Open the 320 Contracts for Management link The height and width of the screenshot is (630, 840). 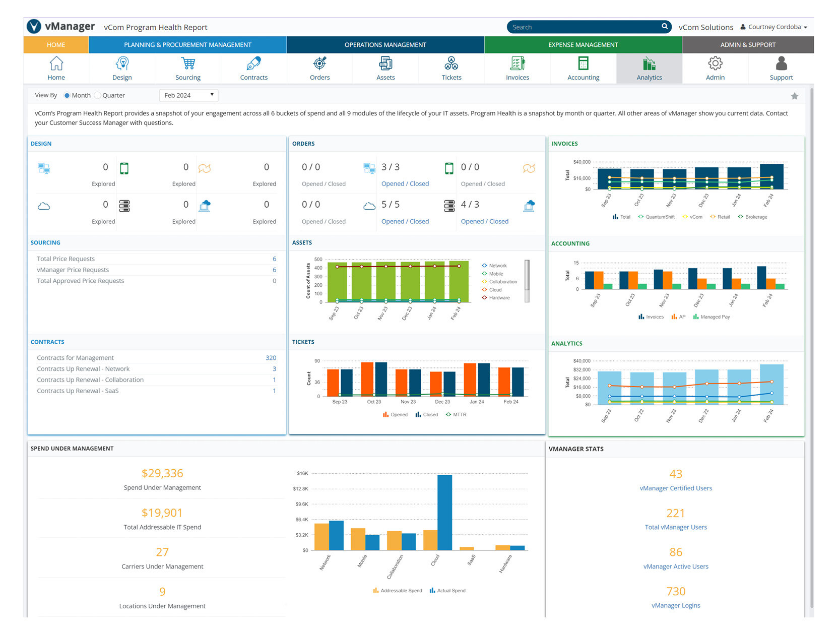pos(271,358)
